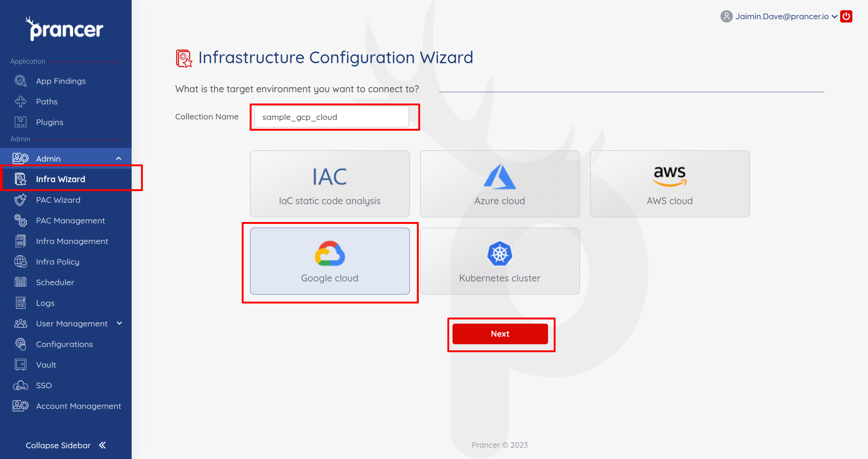Select the Google cloud card
This screenshot has width=868, height=459.
[330, 261]
